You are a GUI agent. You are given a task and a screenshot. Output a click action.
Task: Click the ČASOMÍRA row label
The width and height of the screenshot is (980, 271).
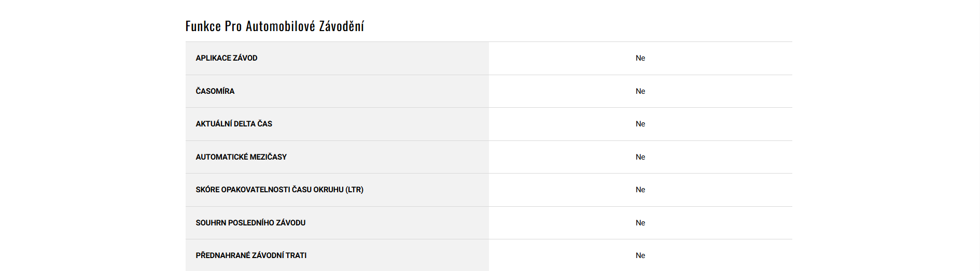215,91
